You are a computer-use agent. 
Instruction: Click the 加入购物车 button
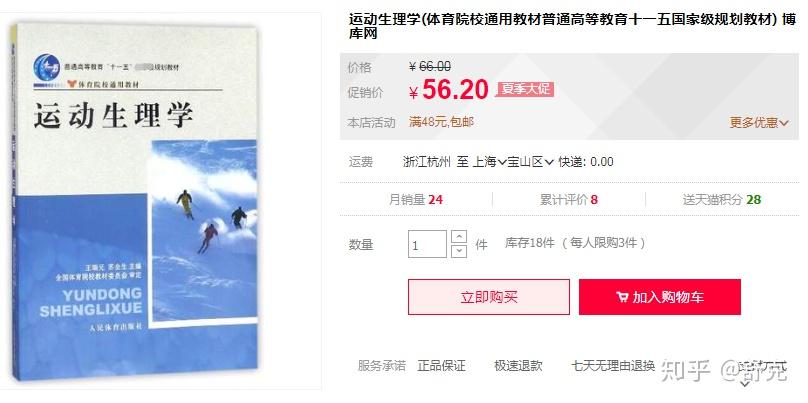tap(660, 297)
